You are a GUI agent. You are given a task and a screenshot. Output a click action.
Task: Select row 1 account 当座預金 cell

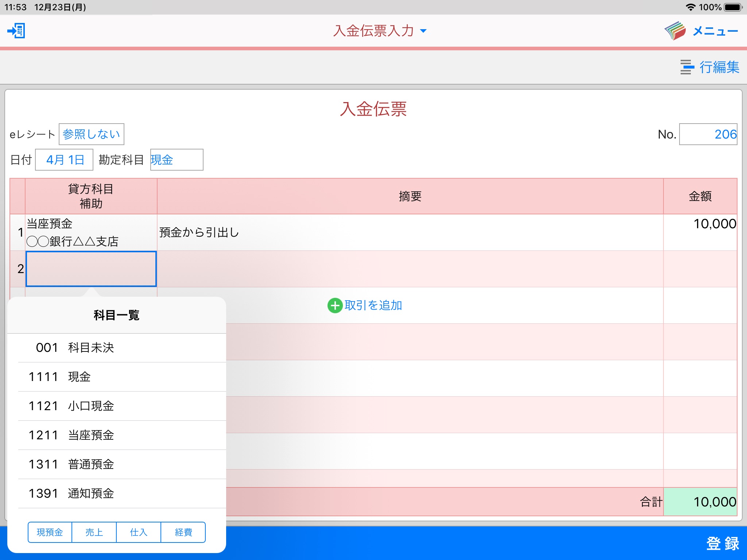pos(91,232)
